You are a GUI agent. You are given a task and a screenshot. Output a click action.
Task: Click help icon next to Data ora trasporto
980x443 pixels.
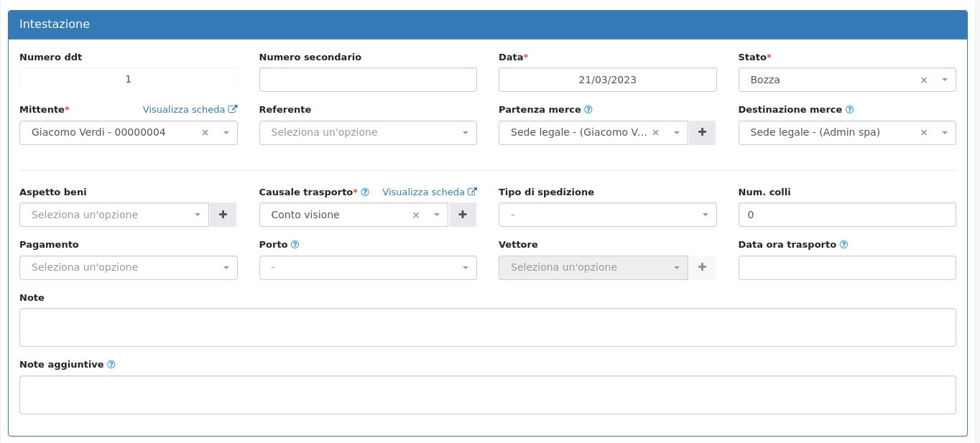[x=844, y=245]
